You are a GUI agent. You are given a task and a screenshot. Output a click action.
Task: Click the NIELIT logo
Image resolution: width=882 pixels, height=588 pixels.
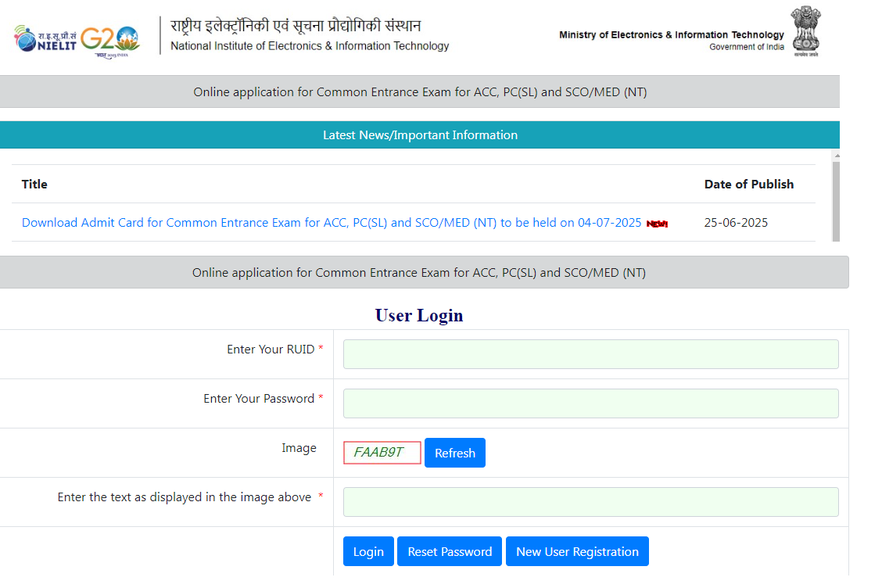click(x=45, y=39)
